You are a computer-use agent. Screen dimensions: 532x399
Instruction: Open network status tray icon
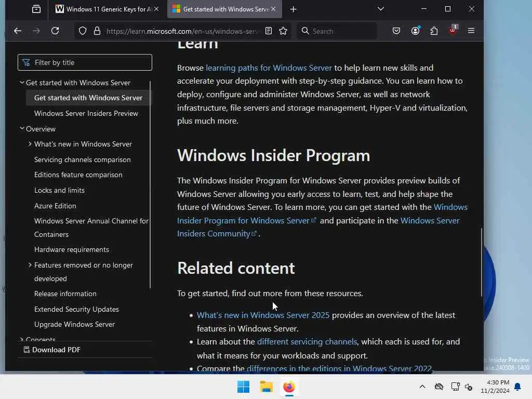click(x=455, y=387)
